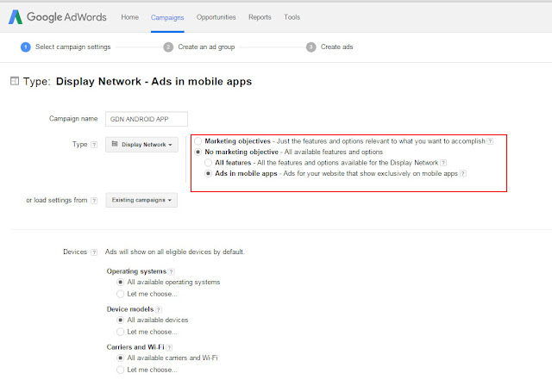Click the Device models heading
The image size is (552, 392).
(x=130, y=309)
